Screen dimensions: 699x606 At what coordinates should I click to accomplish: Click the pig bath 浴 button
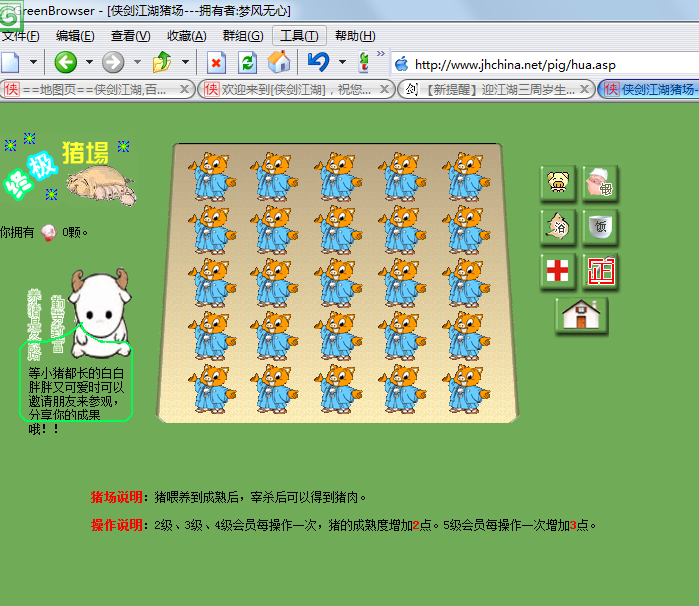point(558,227)
